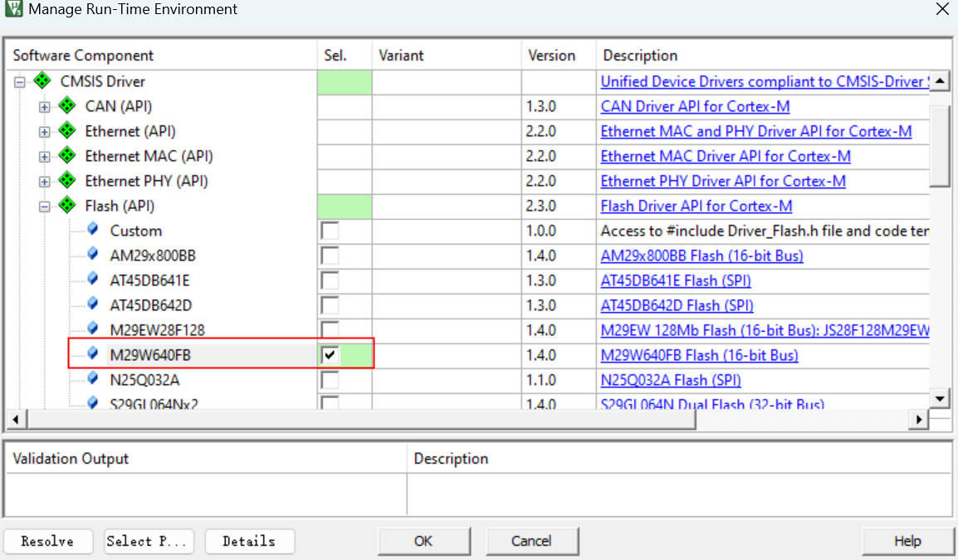
Task: Collapse the CMSIS Driver tree node
Action: click(x=19, y=82)
